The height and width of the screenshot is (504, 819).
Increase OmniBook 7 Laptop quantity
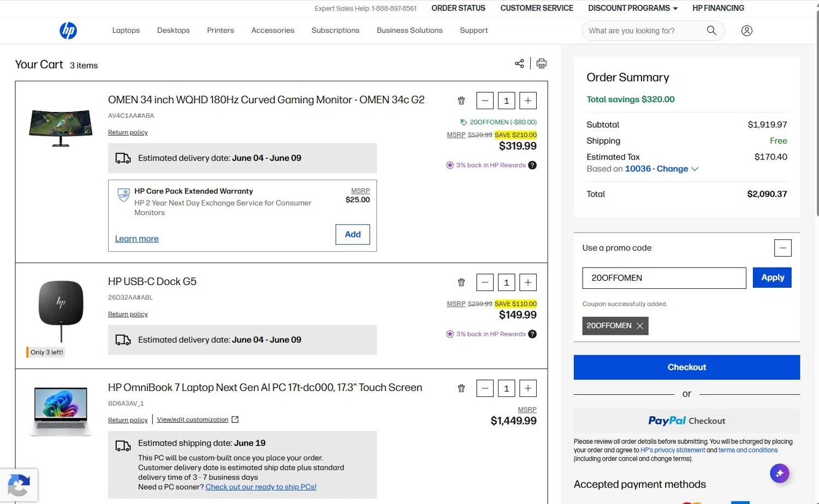tap(528, 388)
